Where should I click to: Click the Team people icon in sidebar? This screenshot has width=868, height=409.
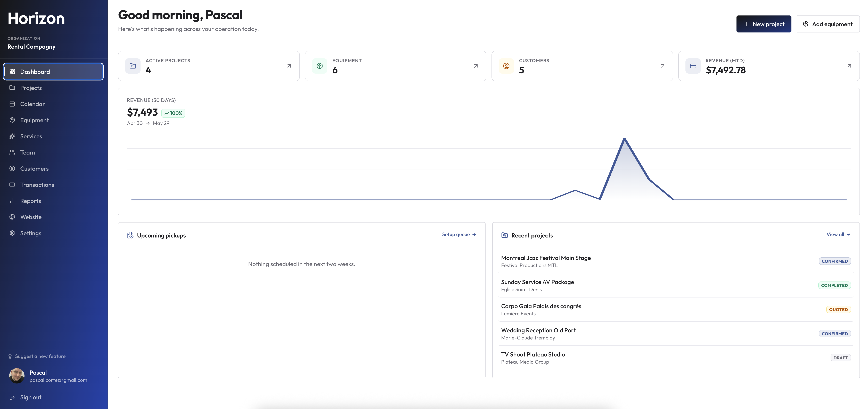12,152
